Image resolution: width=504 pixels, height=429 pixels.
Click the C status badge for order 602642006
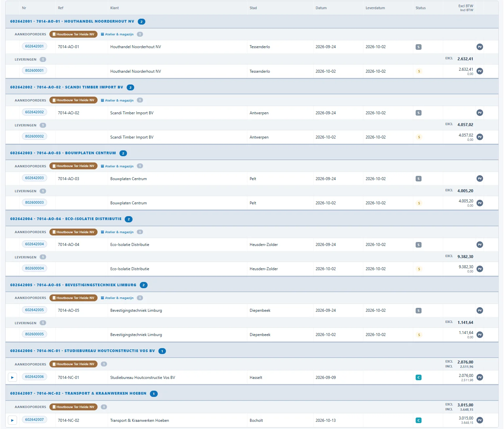419,378
